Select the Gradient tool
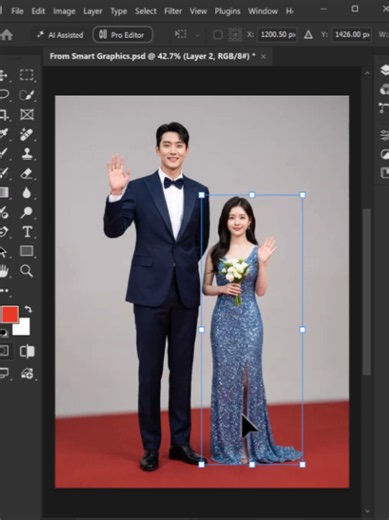Screen dimensions: 389x520 [x=3, y=192]
